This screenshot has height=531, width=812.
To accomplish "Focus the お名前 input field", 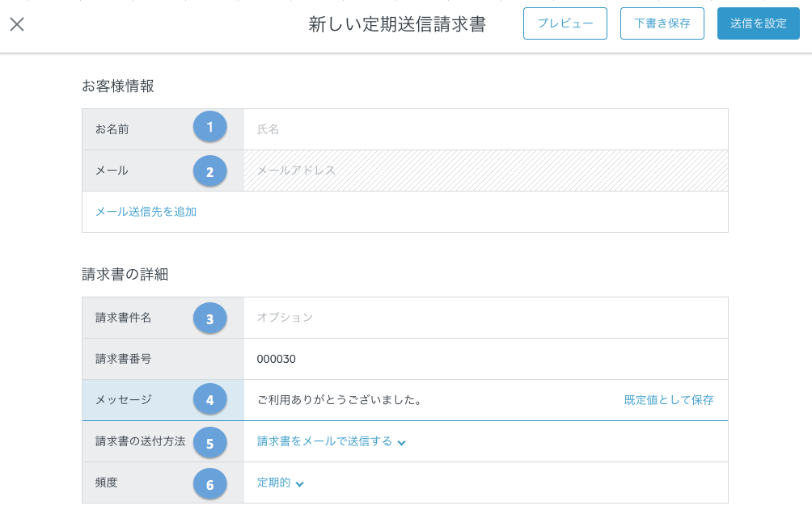I will 486,129.
